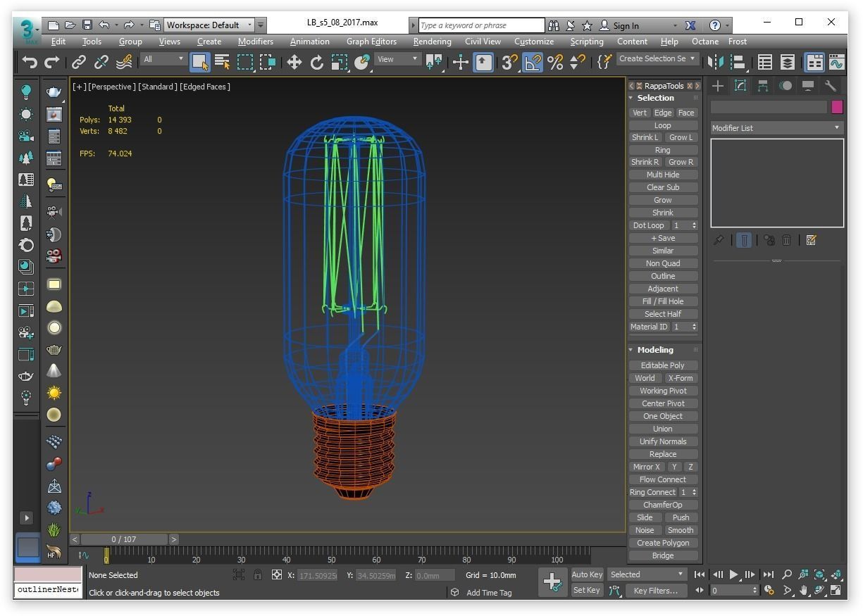Click the Select Half button
This screenshot has width=863, height=616.
pyautogui.click(x=663, y=314)
